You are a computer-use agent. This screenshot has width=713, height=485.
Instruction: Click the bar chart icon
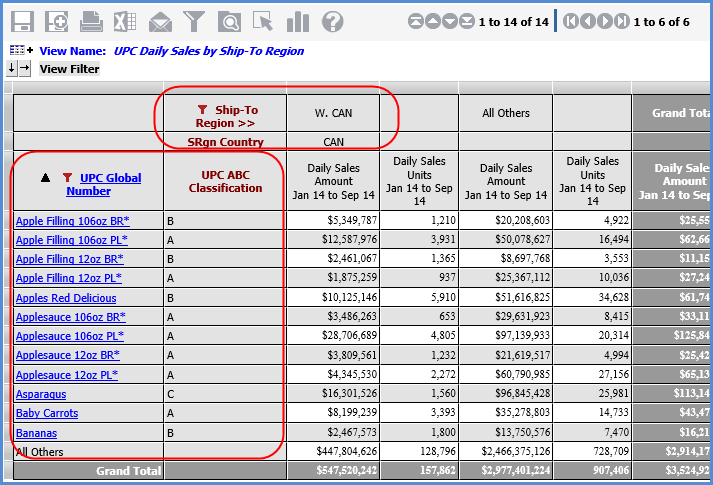point(298,21)
